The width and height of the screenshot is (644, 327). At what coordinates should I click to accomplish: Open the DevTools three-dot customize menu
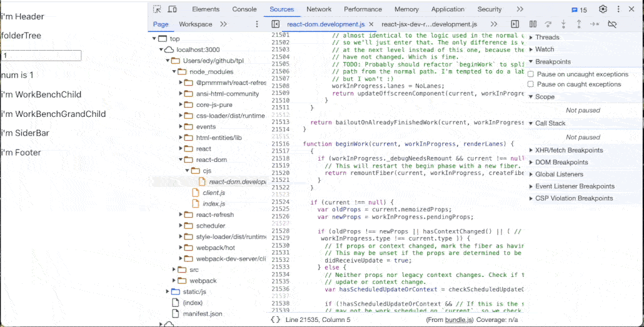[x=618, y=9]
